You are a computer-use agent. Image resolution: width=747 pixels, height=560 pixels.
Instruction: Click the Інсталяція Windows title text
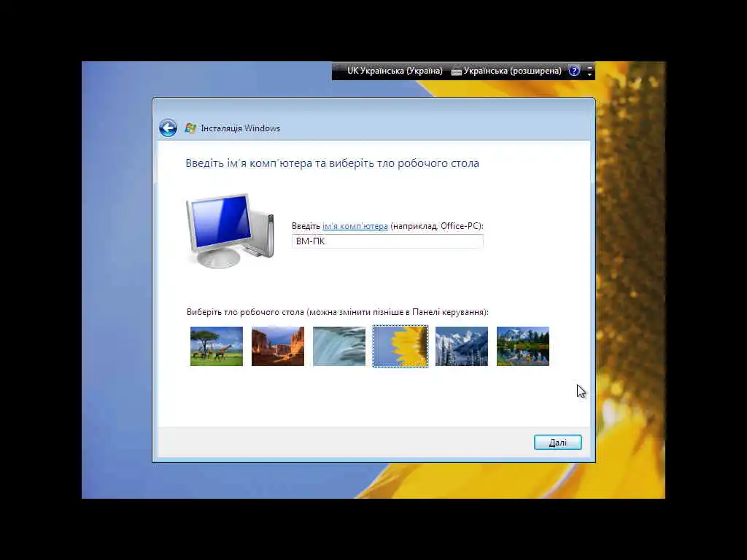coord(241,128)
